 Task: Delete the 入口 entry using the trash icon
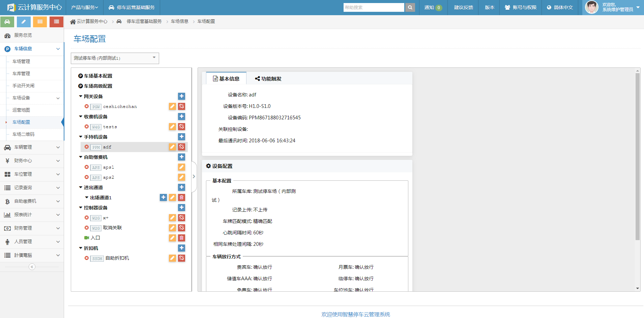[x=181, y=238]
